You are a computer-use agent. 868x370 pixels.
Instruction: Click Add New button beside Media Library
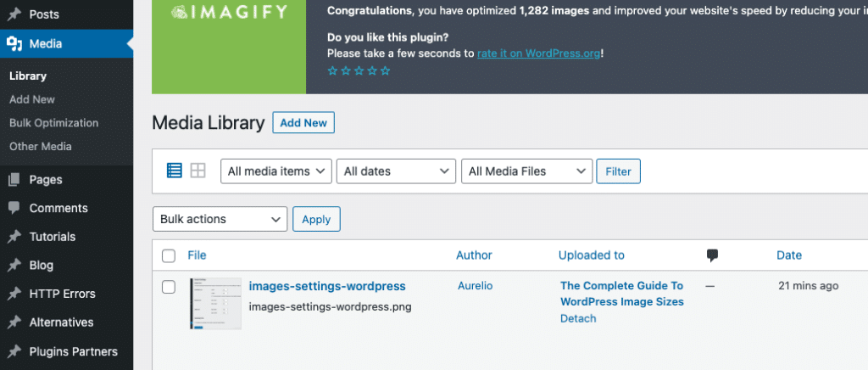pos(303,123)
